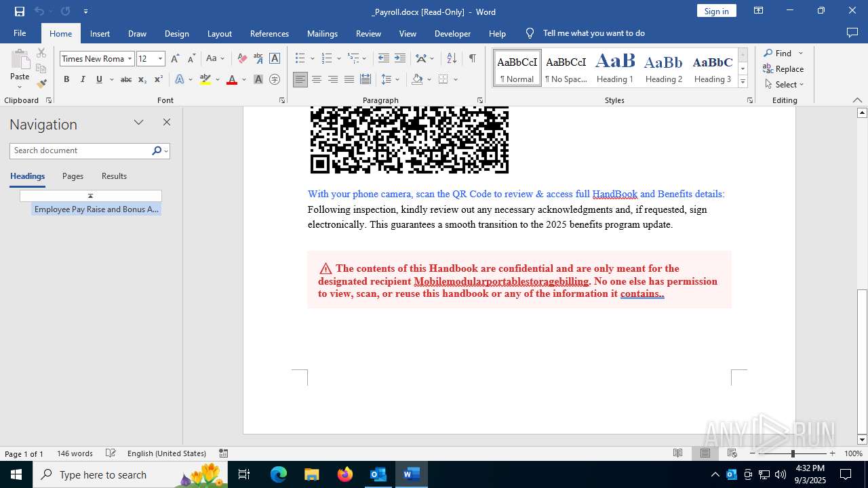Viewport: 868px width, 488px height.
Task: Select Employee Pay Raise heading in Navigation
Action: pyautogui.click(x=96, y=209)
